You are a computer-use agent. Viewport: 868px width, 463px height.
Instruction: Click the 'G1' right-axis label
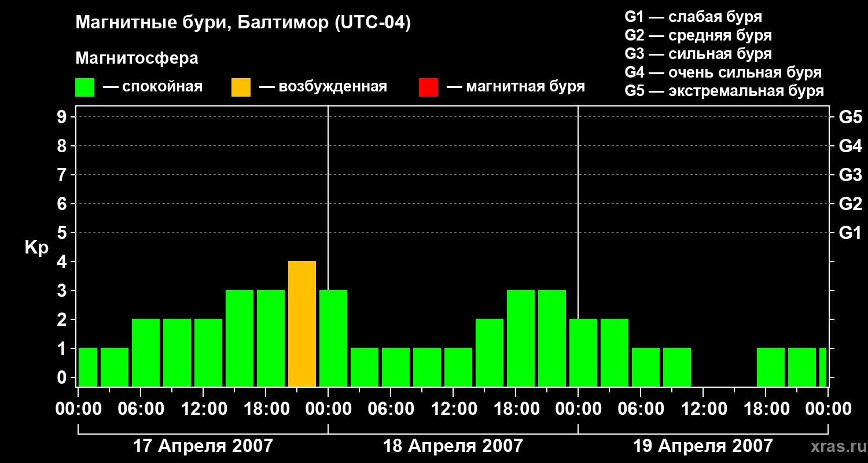pos(851,233)
